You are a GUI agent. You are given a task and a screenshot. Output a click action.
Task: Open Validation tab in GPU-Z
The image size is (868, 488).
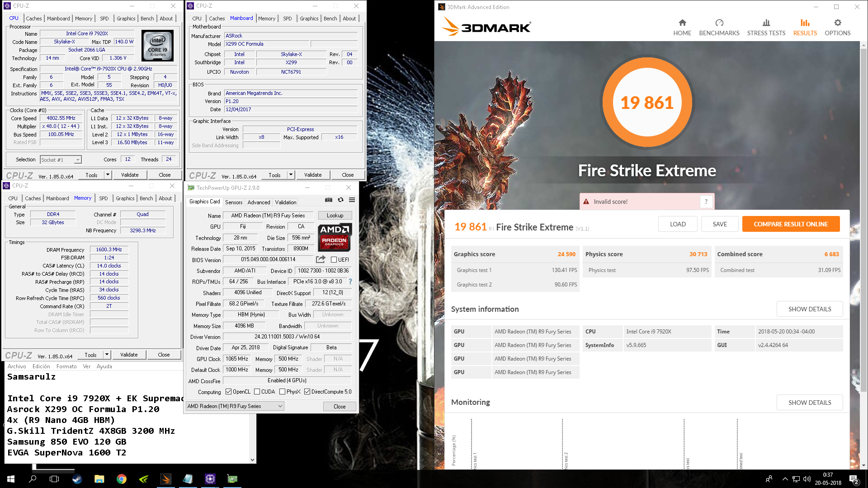pyautogui.click(x=286, y=202)
